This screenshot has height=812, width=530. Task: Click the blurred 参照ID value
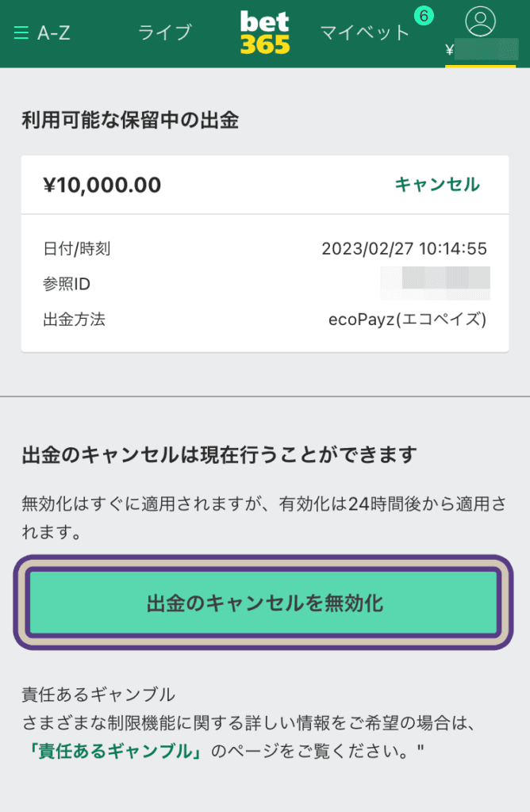coord(436,283)
